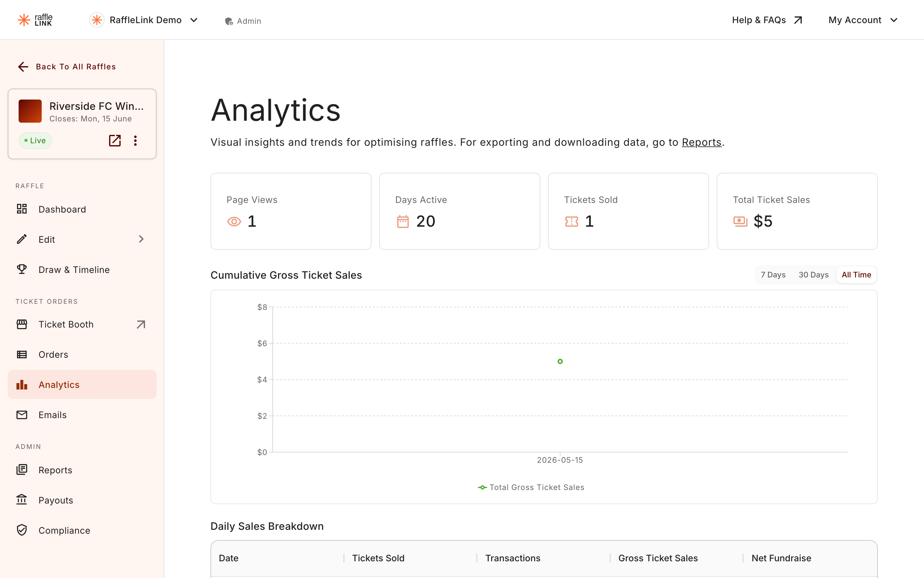Open Payouts page
This screenshot has height=578, width=924.
[82, 500]
